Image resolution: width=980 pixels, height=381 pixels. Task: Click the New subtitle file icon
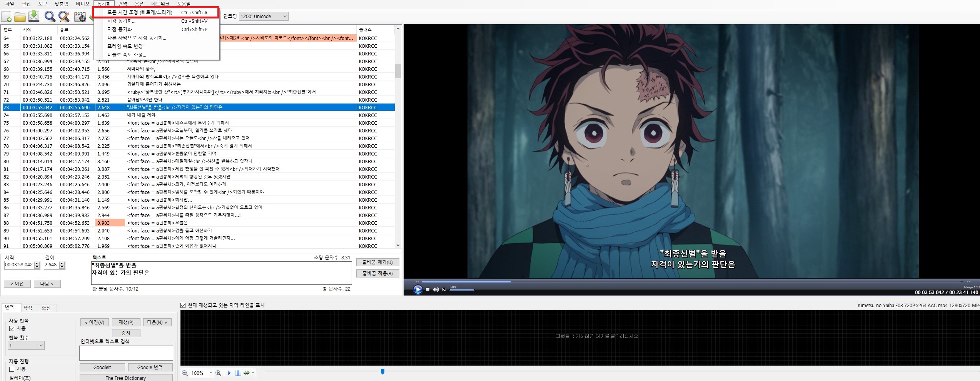(7, 17)
